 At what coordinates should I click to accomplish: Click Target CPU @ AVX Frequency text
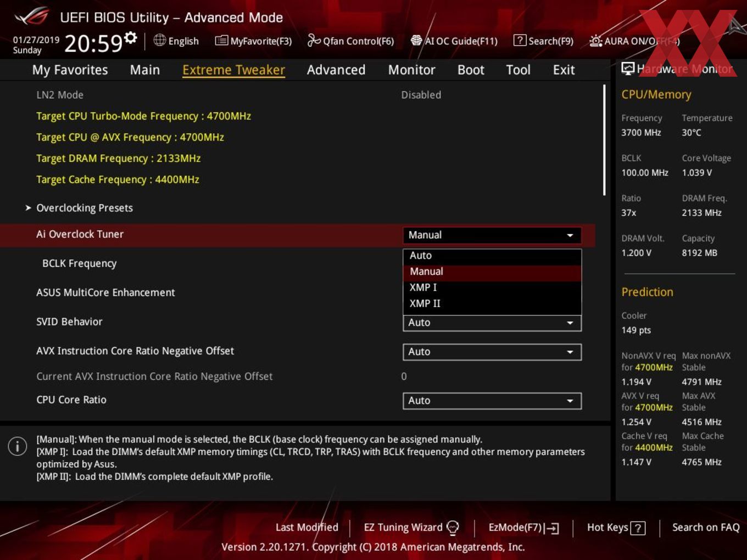coord(130,137)
